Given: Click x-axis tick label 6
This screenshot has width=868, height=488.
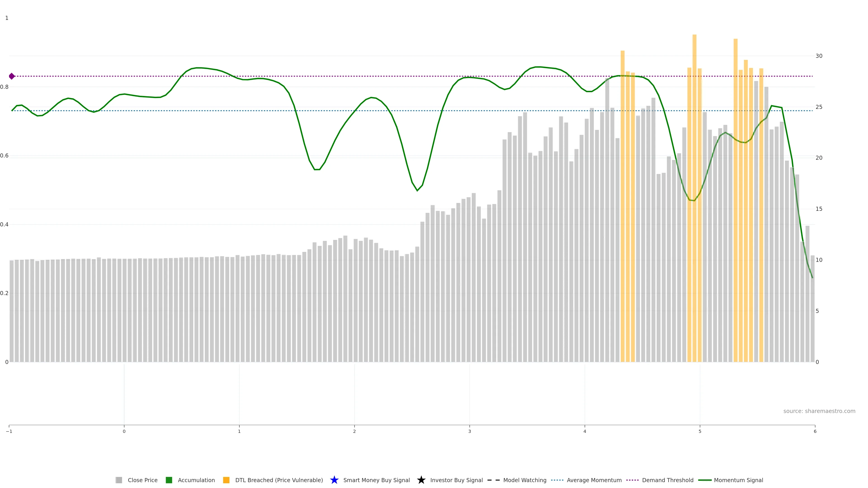Looking at the screenshot, I should (815, 432).
